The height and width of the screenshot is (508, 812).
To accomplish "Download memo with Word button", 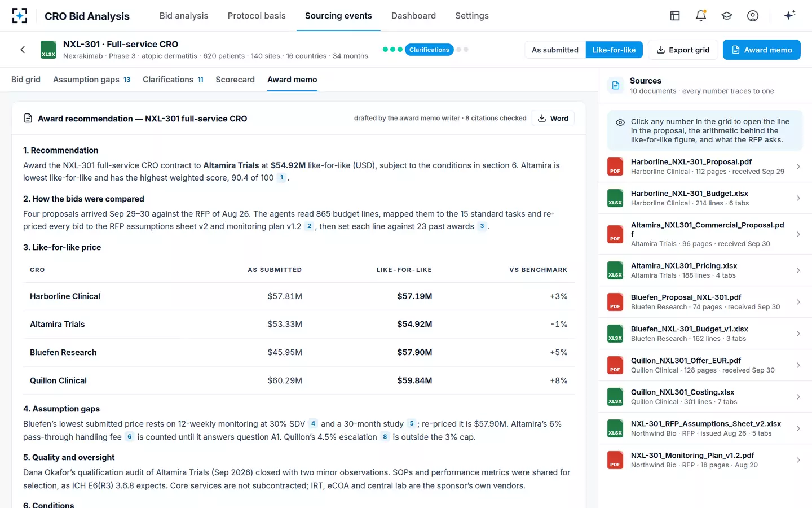I will pyautogui.click(x=553, y=118).
